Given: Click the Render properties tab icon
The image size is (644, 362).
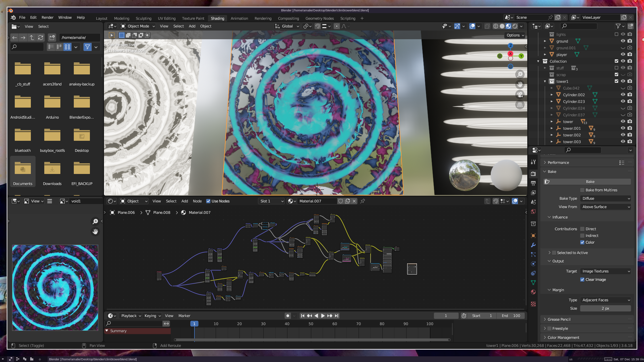Looking at the screenshot, I should tap(533, 174).
